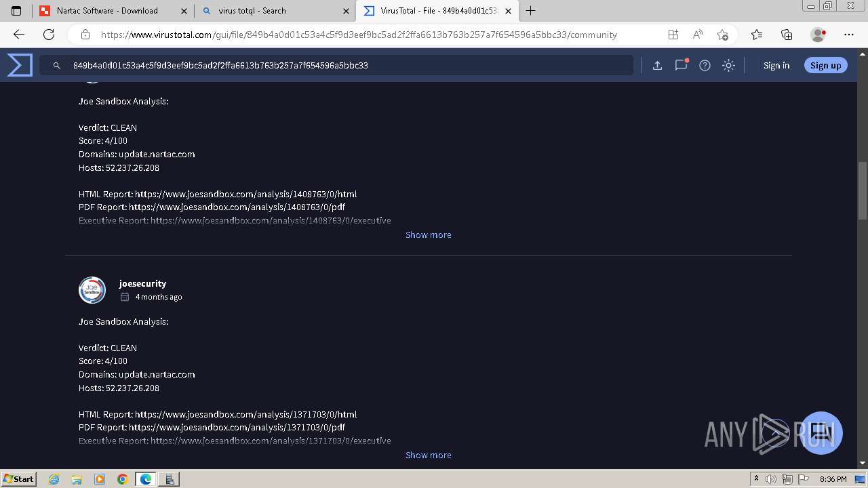Viewport: 868px width, 488px height.
Task: Open the help question mark icon
Action: pos(705,65)
